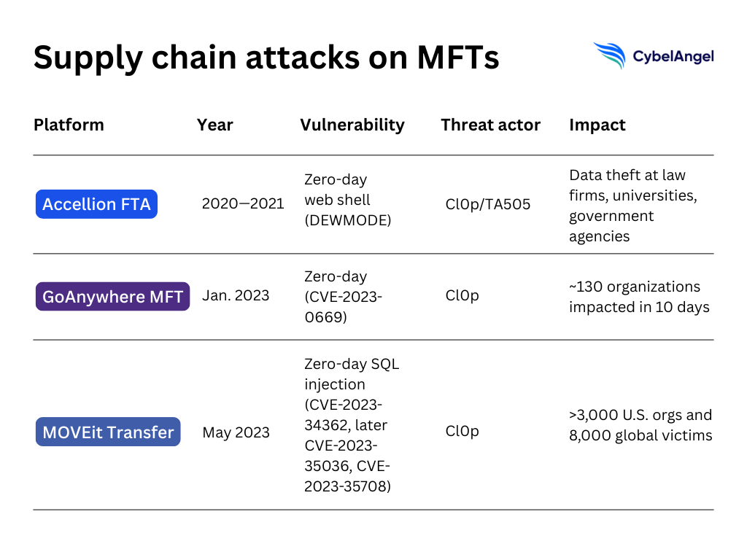This screenshot has height=560, width=747.
Task: Click the Vulnerability column header
Action: pos(352,125)
